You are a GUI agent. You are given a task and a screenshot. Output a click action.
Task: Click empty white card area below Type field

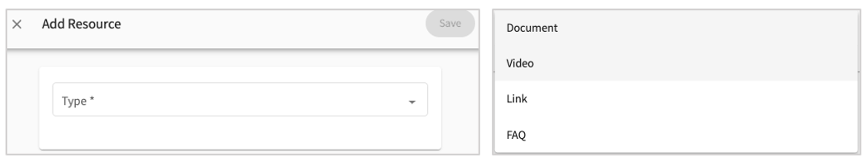240,133
